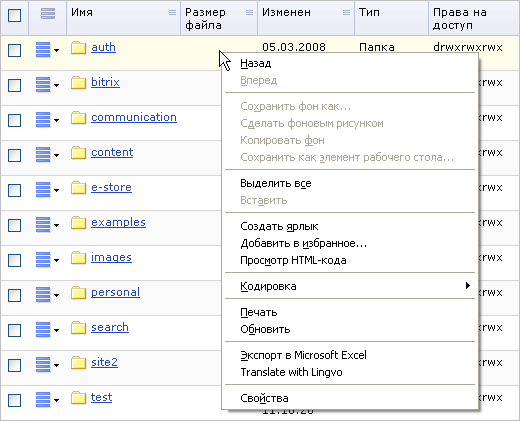Open the action menu icon for auth row
Image resolution: width=520 pixels, height=421 pixels.
click(47, 50)
